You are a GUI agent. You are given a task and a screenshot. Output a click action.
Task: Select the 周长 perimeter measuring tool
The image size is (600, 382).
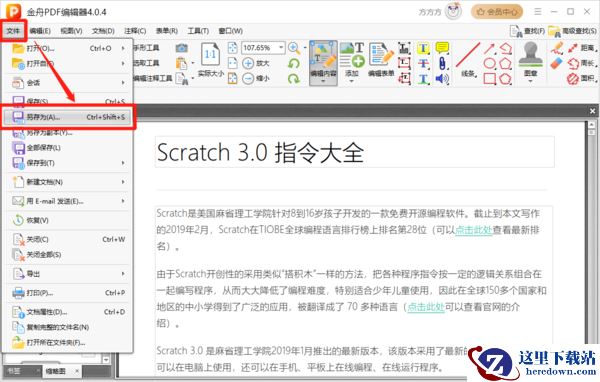(x=581, y=64)
